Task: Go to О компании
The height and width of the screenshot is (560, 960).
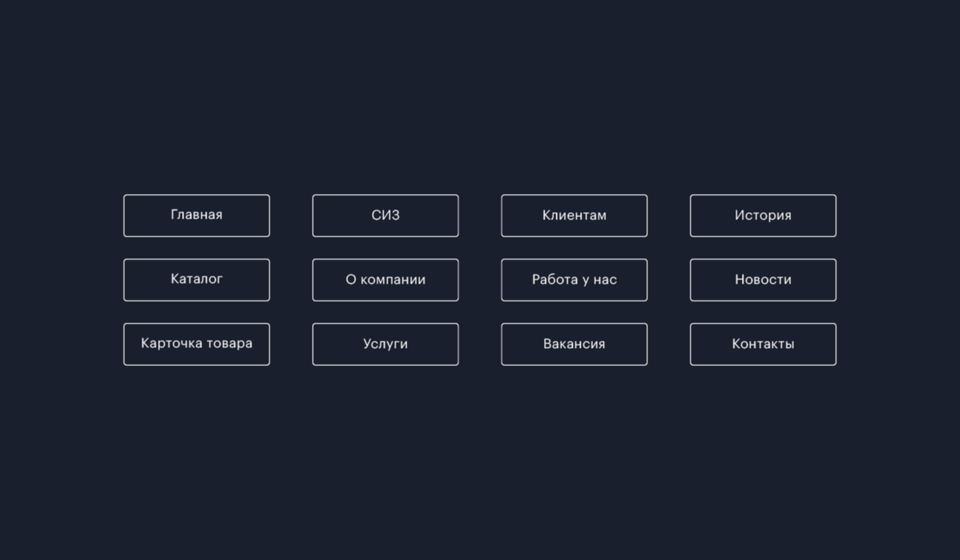Action: (x=385, y=280)
